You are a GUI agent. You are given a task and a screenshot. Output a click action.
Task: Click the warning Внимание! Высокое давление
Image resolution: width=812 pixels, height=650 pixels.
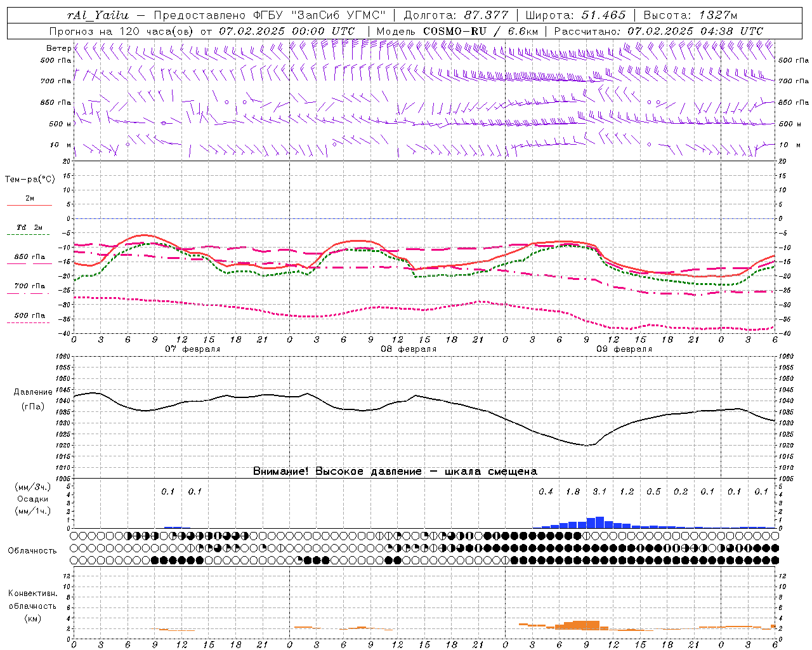pos(337,471)
